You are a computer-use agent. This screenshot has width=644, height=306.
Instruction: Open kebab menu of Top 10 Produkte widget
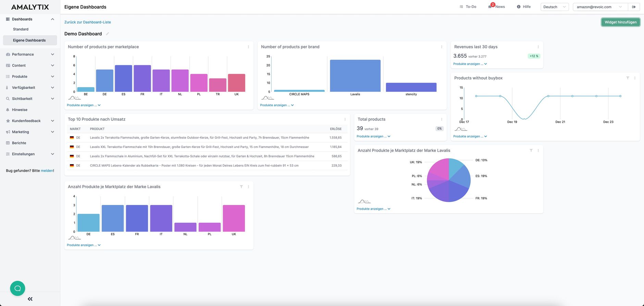(345, 119)
